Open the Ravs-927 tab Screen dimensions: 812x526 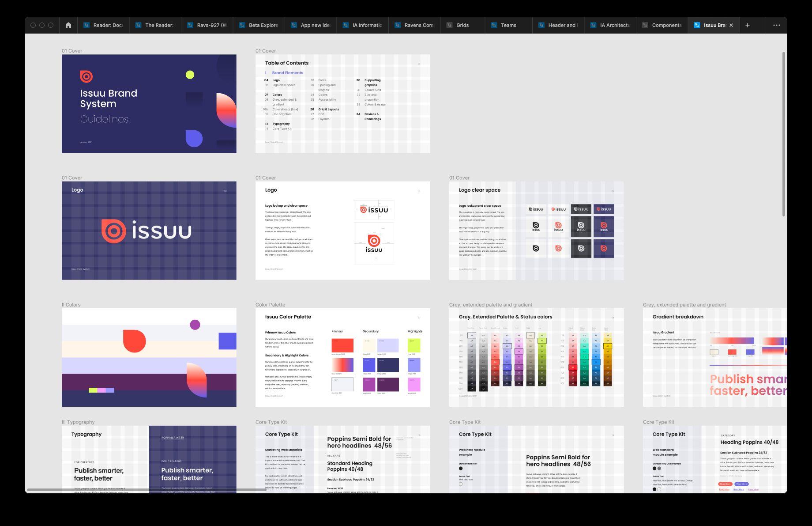coord(207,25)
